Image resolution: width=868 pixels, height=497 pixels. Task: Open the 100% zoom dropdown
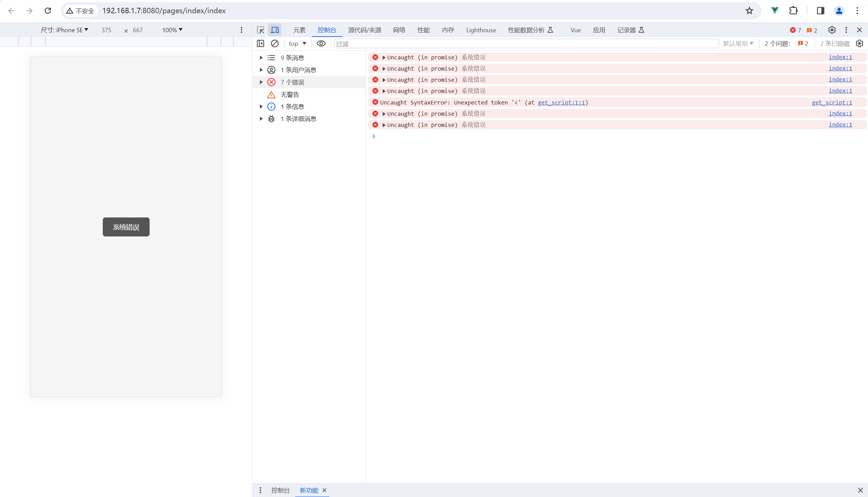pos(172,30)
